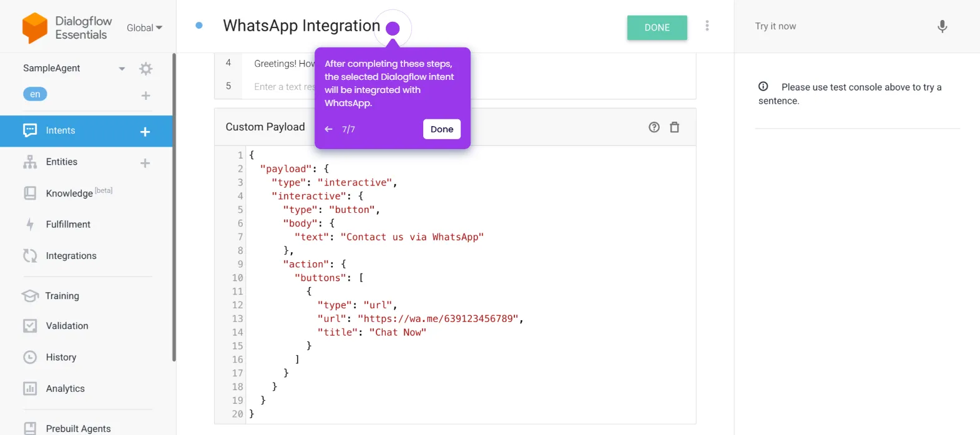Click the Intents chat bubble icon
Screen dimensions: 980x435
pyautogui.click(x=30, y=130)
